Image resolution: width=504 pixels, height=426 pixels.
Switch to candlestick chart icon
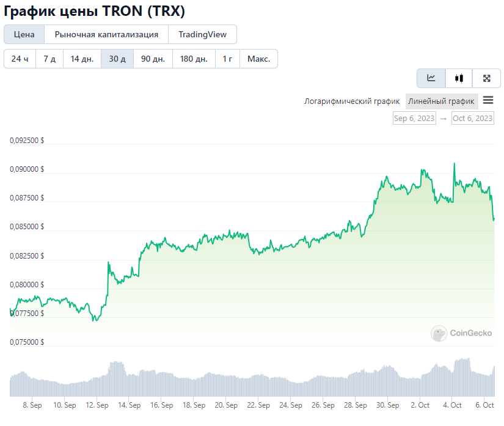tap(459, 78)
